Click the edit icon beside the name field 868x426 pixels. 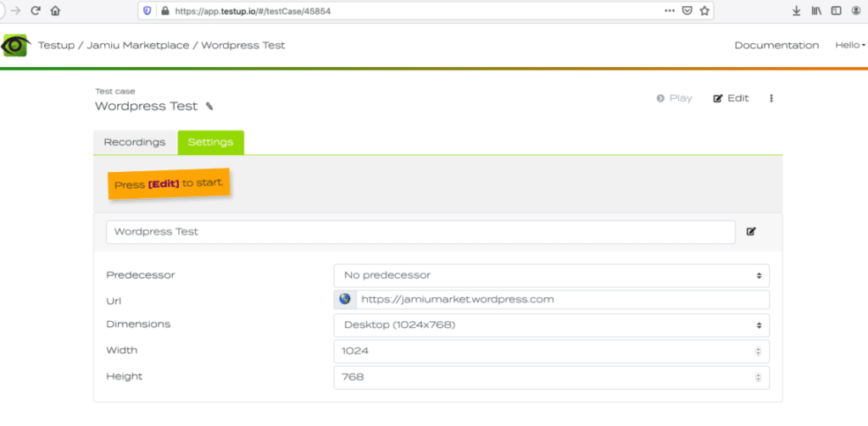click(751, 232)
